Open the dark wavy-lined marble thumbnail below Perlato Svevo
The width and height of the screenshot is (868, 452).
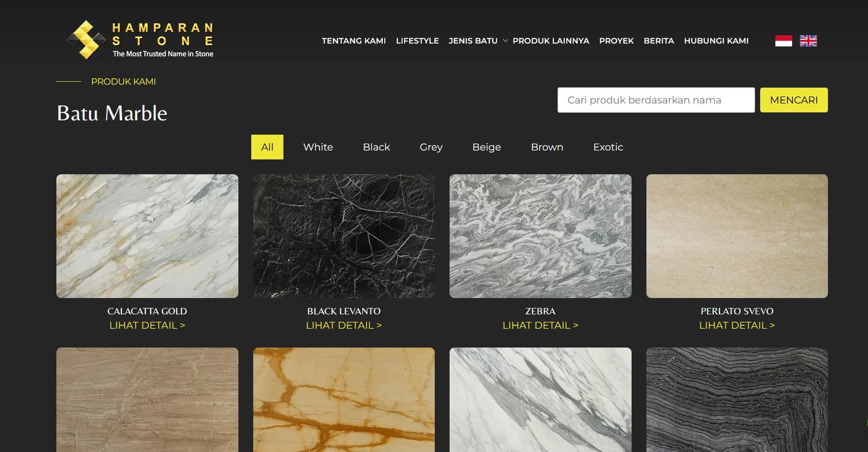tap(737, 400)
